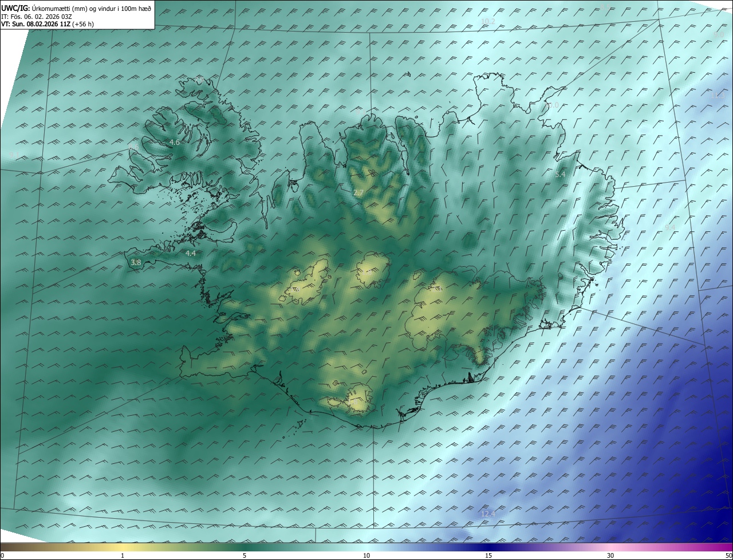Click the map value label "12.4"
This screenshot has height=560, width=733.
pos(488,514)
